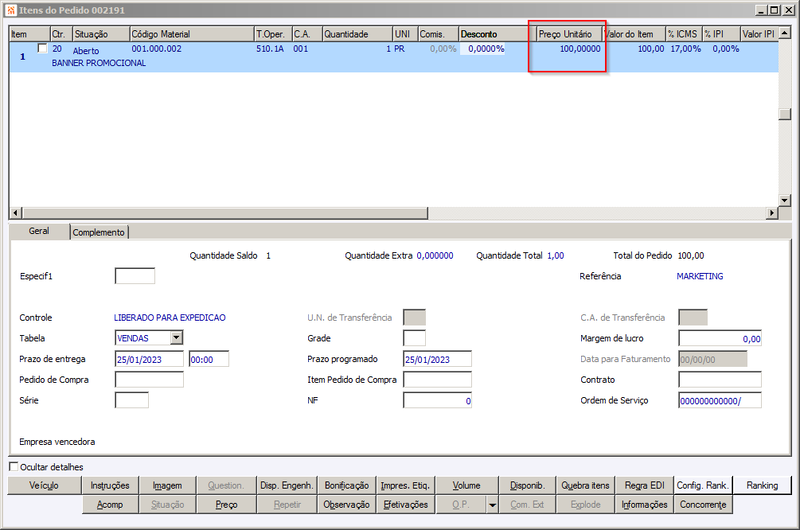The width and height of the screenshot is (800, 530).
Task: Click the Preço button
Action: (x=226, y=504)
